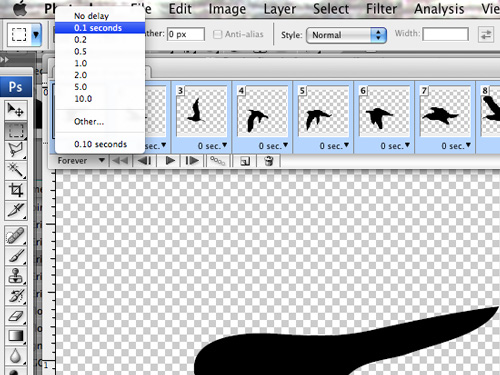Open the Analysis menu

click(x=439, y=9)
